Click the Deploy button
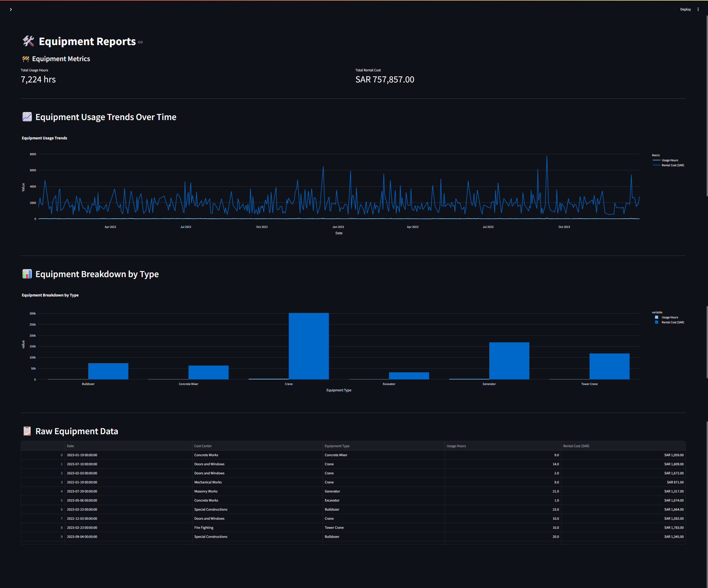The image size is (708, 588). [x=685, y=9]
